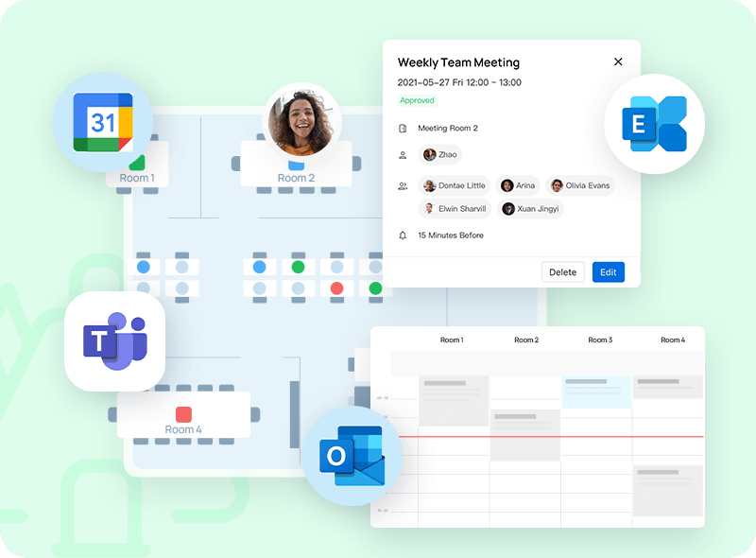Open the gray event in Room 2 column
The image size is (756, 558).
(x=525, y=435)
